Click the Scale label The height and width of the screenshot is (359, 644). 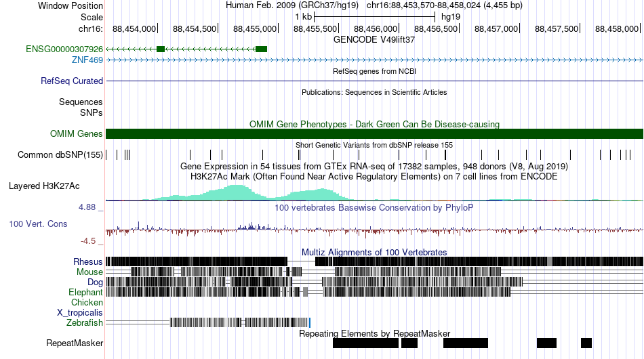[x=92, y=17]
